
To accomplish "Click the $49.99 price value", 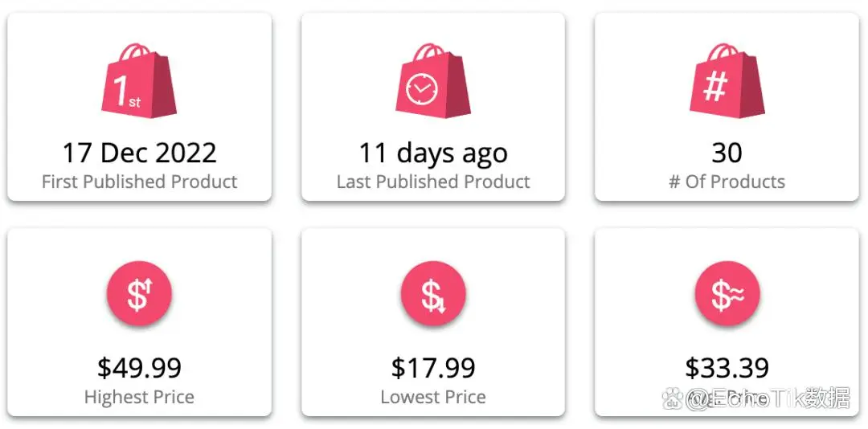I will [x=139, y=368].
